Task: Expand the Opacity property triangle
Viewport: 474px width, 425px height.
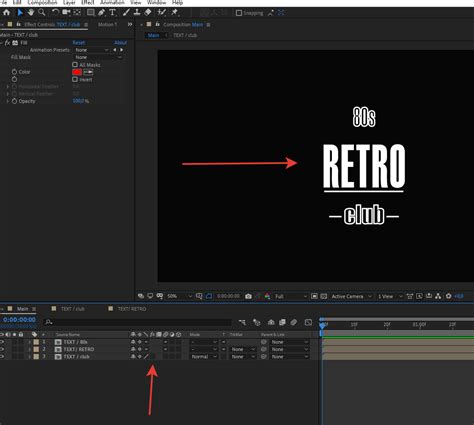Action: coord(7,101)
